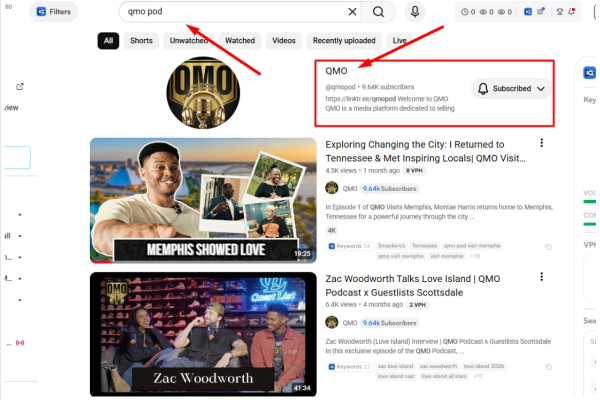Screen dimensions: 600x400
Task: Click the 19:25 duration on Memphis thumbnail
Action: (302, 253)
